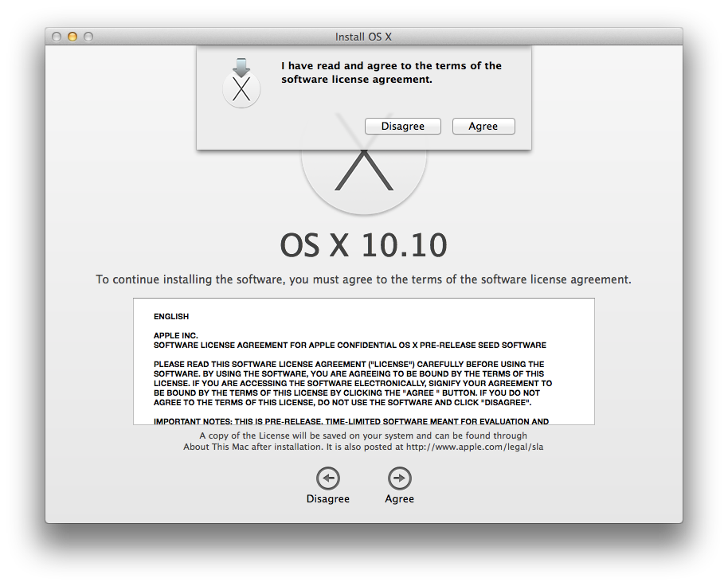
Task: Click the 'Disagree' label under the arrow
Action: 328,498
